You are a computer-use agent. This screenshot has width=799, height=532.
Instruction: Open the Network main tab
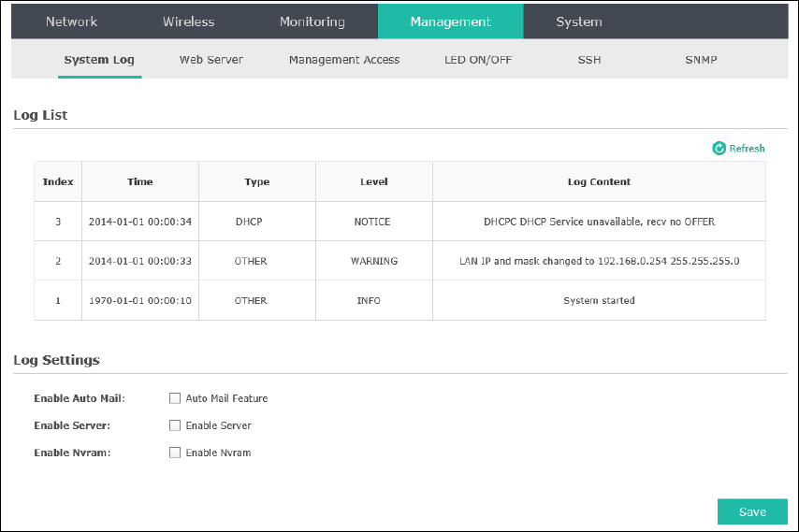71,22
